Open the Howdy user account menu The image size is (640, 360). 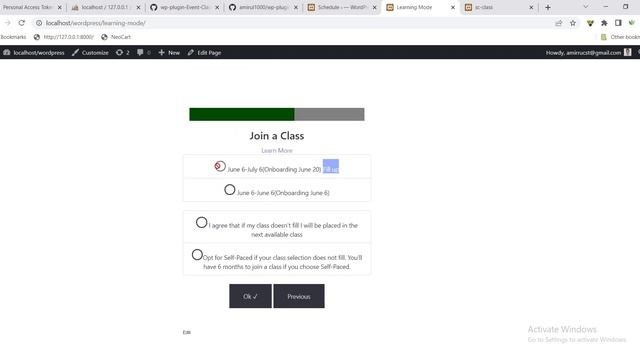click(589, 53)
